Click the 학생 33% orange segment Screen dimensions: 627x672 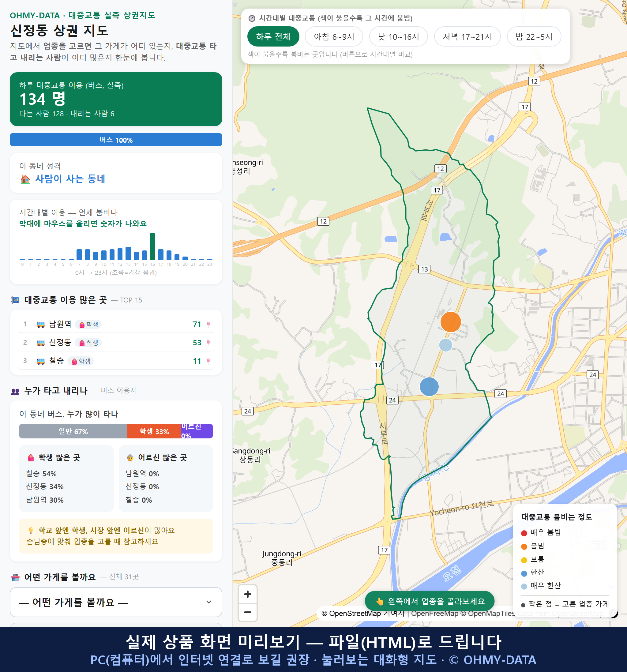click(x=154, y=431)
